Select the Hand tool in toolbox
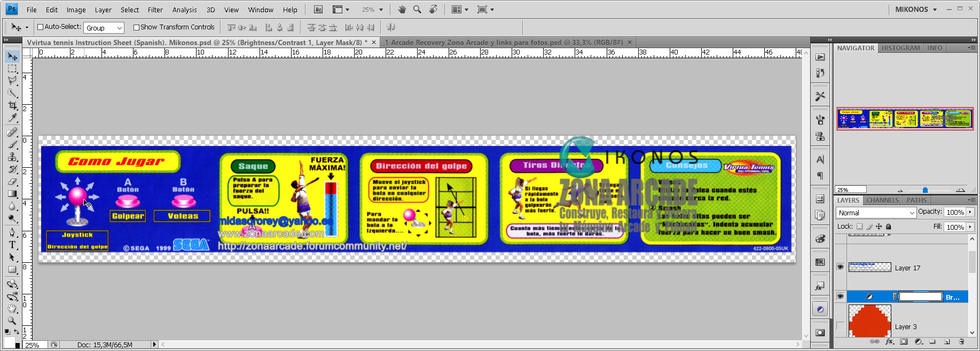The image size is (980, 351). pos(12,308)
